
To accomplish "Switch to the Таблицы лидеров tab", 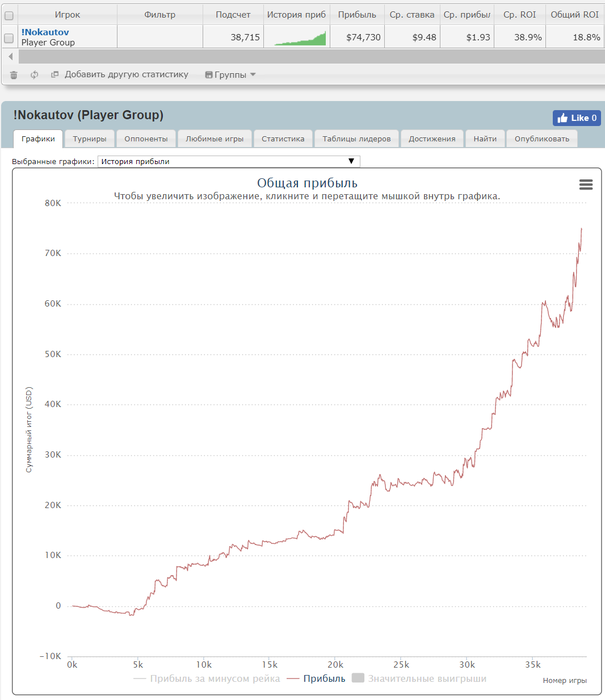I will point(356,139).
